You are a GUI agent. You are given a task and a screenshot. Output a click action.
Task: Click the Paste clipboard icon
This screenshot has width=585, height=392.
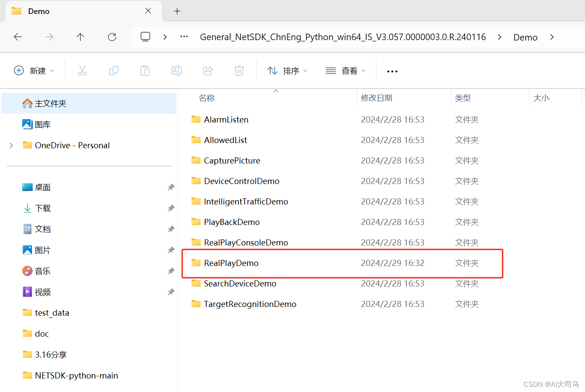point(145,71)
